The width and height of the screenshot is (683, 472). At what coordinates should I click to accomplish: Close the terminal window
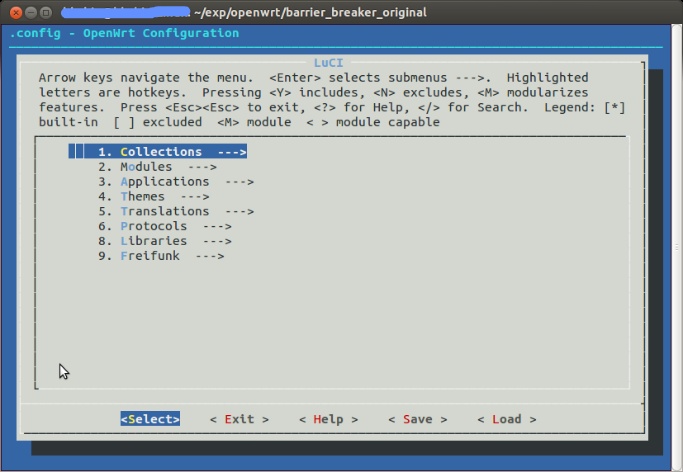16,13
